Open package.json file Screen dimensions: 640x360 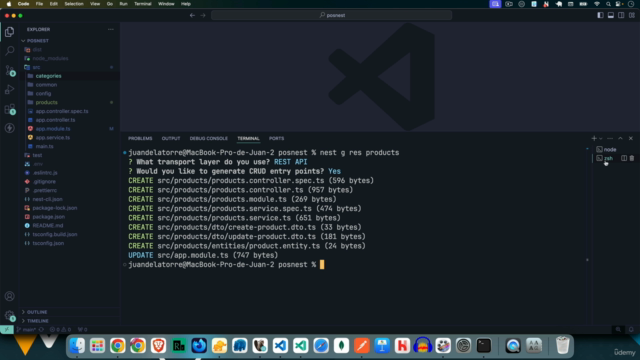click(x=49, y=217)
